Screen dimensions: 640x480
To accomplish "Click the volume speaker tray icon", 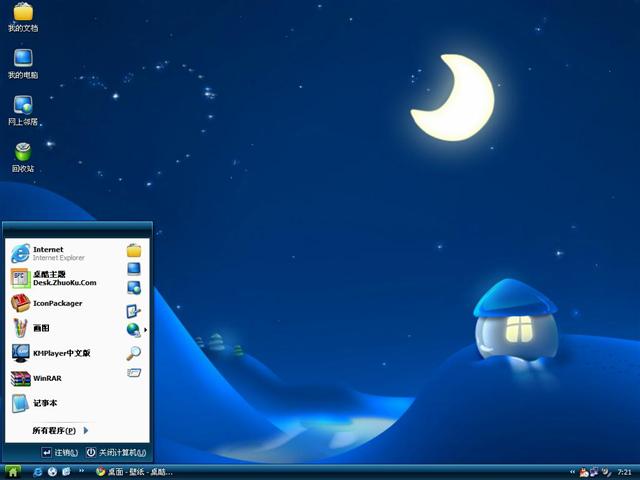I will [607, 472].
